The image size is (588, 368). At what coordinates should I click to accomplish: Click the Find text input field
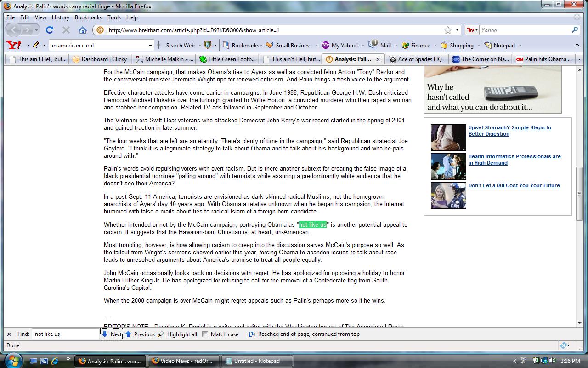(66, 334)
